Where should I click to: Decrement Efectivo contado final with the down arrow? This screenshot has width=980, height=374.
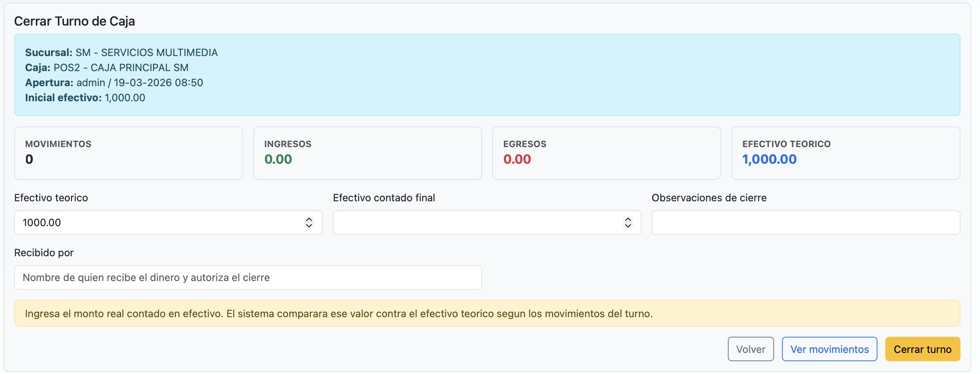point(628,226)
